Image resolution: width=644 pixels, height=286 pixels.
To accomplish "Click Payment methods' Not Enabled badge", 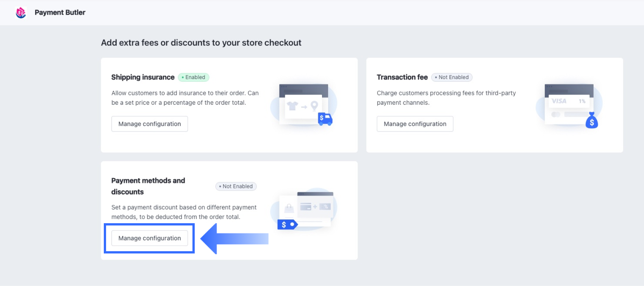I will (236, 186).
